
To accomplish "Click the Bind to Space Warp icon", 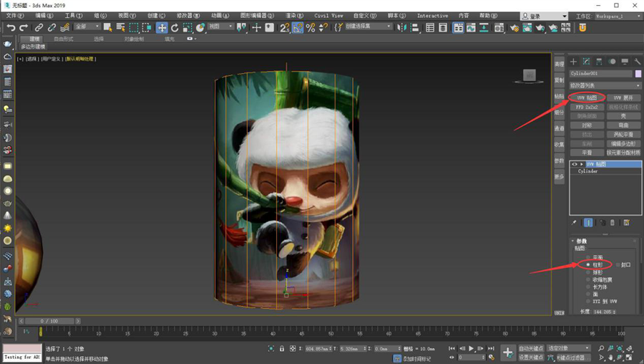I will tap(64, 27).
